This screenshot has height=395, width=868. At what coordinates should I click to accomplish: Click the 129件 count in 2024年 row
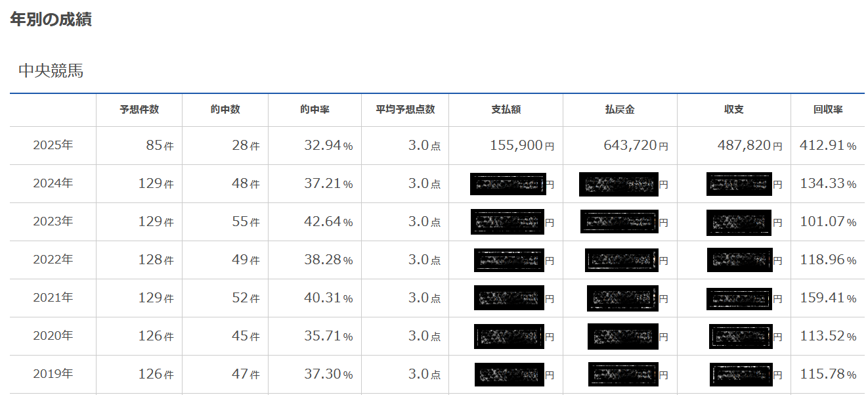pos(156,183)
